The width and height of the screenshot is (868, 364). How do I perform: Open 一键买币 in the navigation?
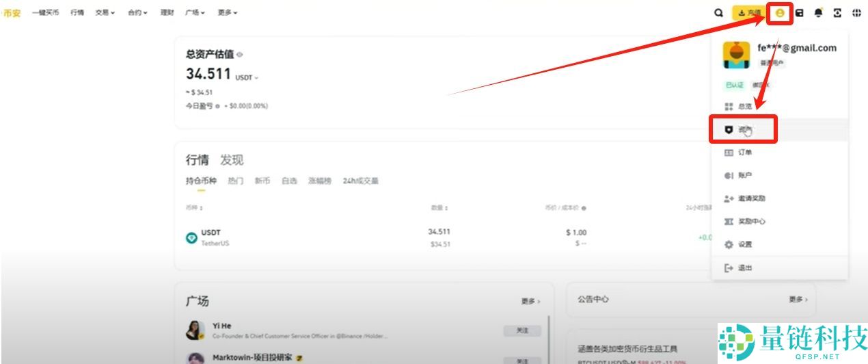tap(46, 12)
